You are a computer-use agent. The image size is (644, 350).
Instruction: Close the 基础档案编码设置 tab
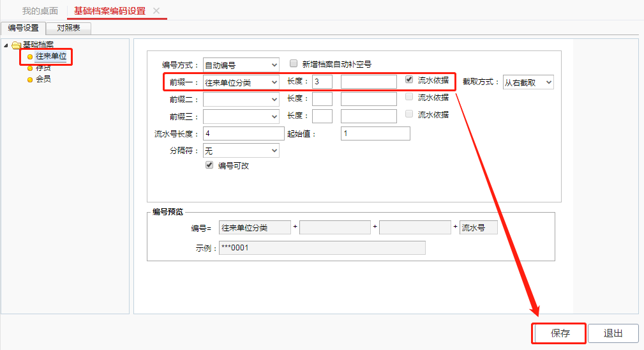(156, 11)
